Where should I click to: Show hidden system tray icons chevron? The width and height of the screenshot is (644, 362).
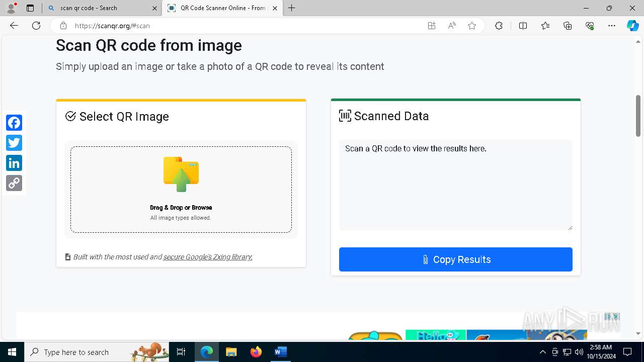542,352
